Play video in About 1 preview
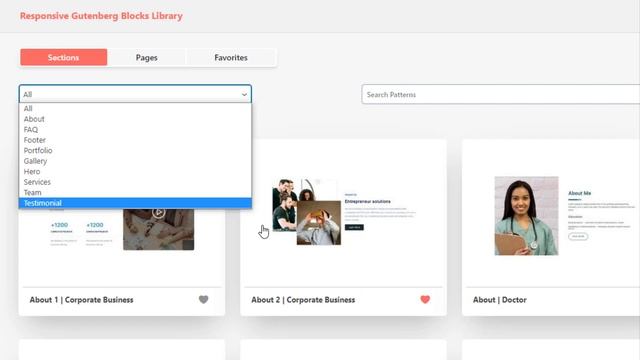Image resolution: width=640 pixels, height=360 pixels. 158,212
